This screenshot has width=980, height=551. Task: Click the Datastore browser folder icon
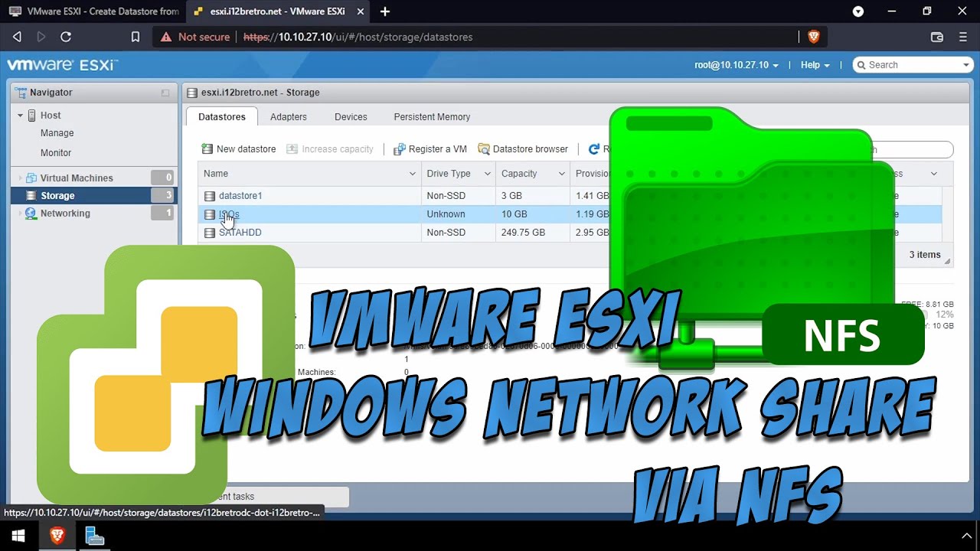click(x=484, y=149)
